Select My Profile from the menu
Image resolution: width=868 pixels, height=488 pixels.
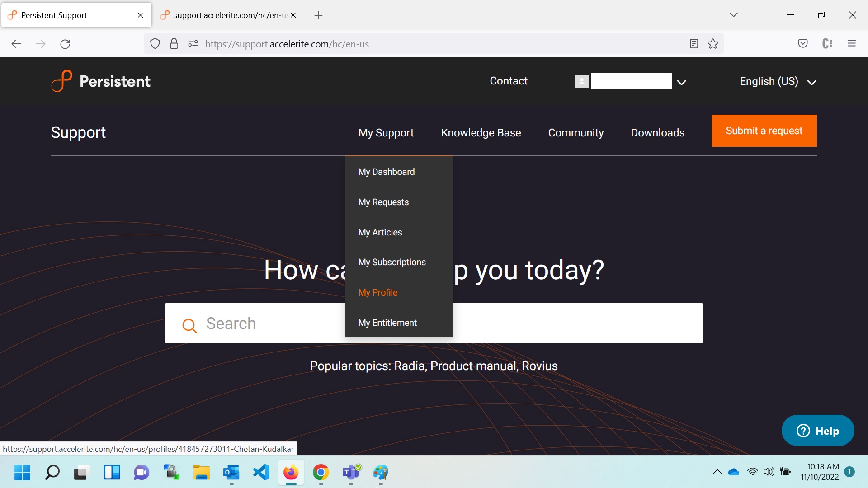click(377, 292)
